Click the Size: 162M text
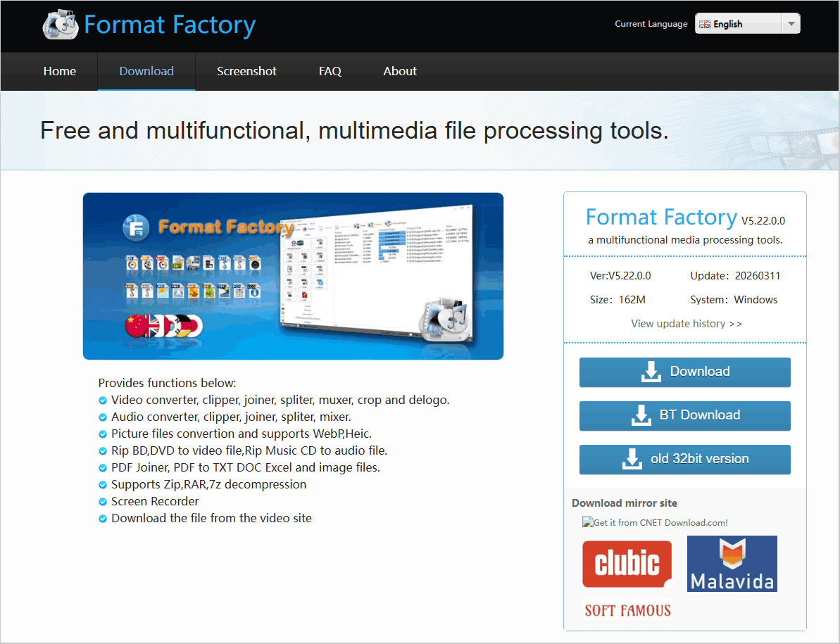 (617, 300)
